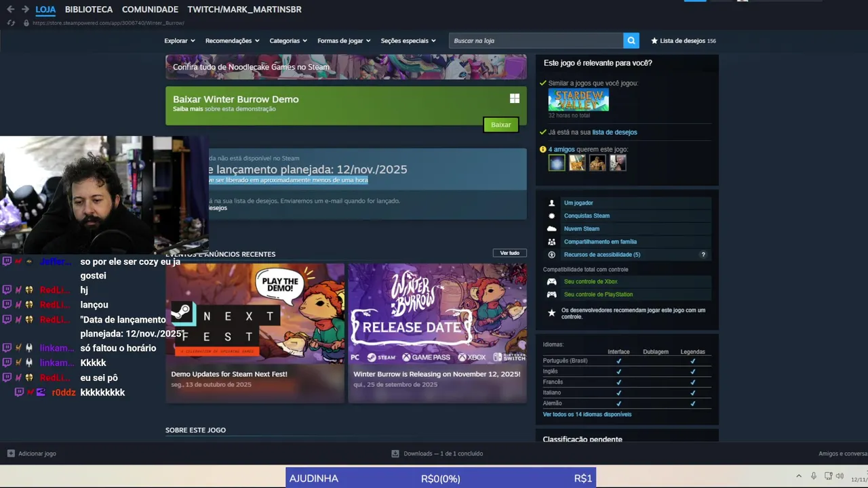Image resolution: width=868 pixels, height=488 pixels.
Task: Click Adicionar jogo text
Action: coord(37,453)
